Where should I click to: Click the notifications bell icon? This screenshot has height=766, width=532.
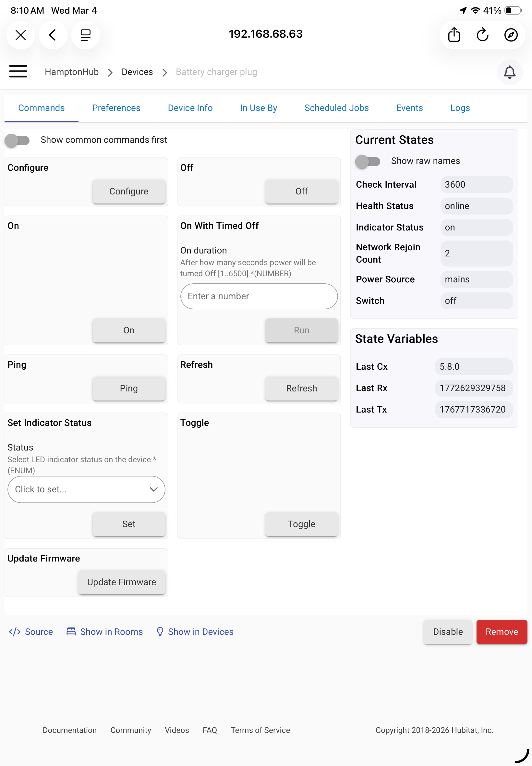509,72
